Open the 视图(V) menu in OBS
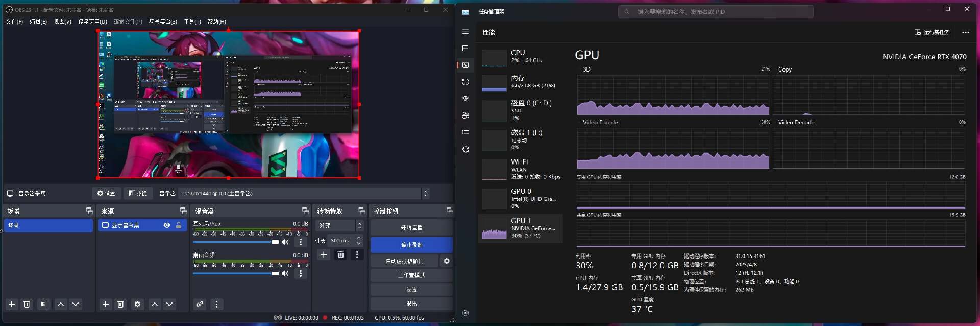The width and height of the screenshot is (980, 326). [x=63, y=21]
